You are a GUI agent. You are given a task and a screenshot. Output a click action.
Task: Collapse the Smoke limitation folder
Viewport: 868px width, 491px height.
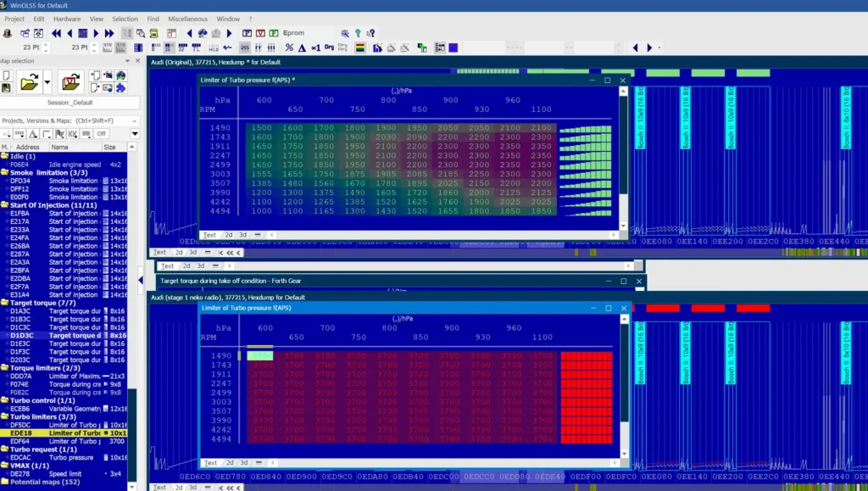(x=4, y=173)
